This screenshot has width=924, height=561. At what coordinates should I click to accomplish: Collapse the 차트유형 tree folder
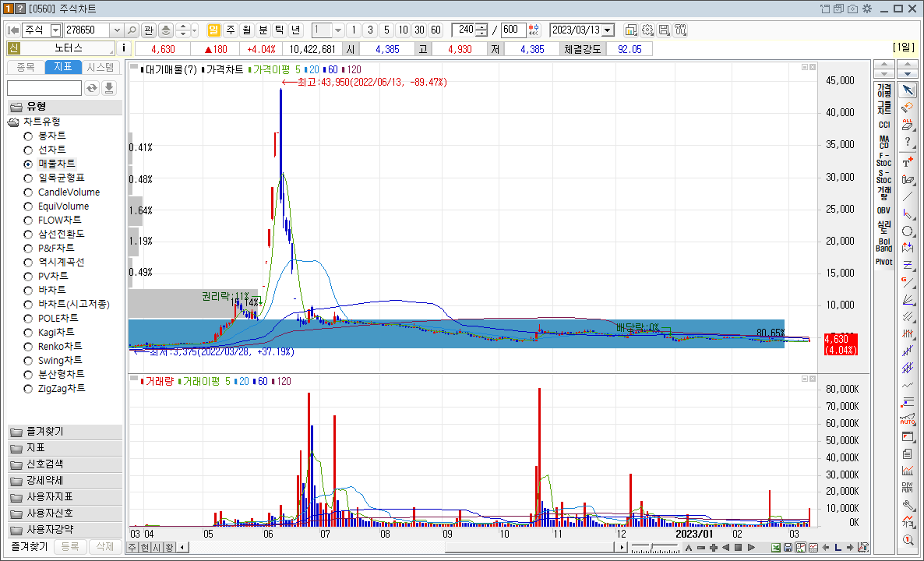coord(13,122)
